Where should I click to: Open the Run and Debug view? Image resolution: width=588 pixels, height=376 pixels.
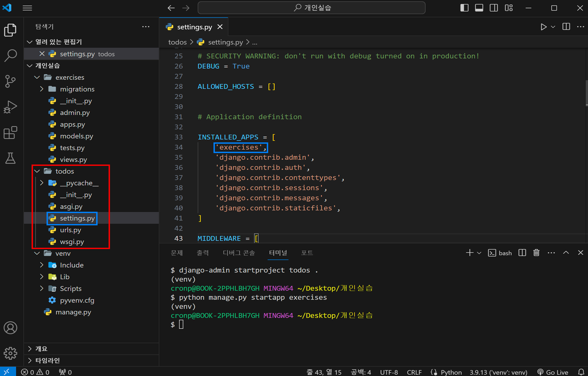click(x=10, y=107)
